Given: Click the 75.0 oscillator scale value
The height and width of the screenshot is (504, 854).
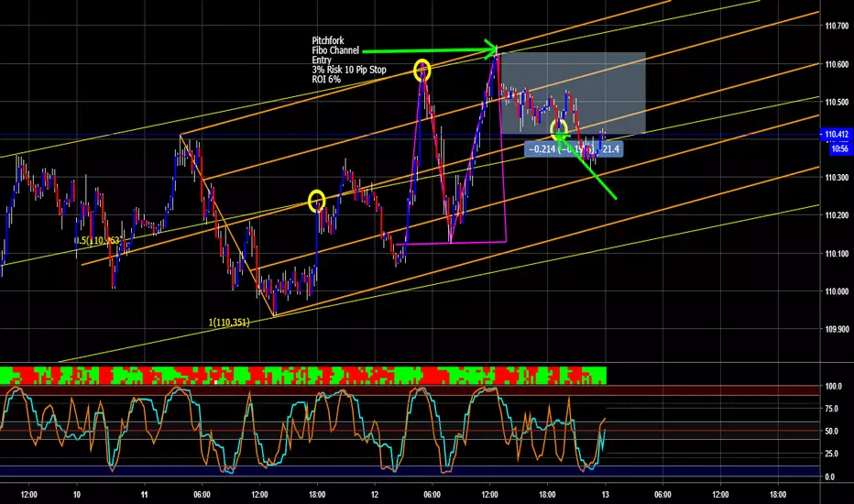Looking at the screenshot, I should (832, 409).
